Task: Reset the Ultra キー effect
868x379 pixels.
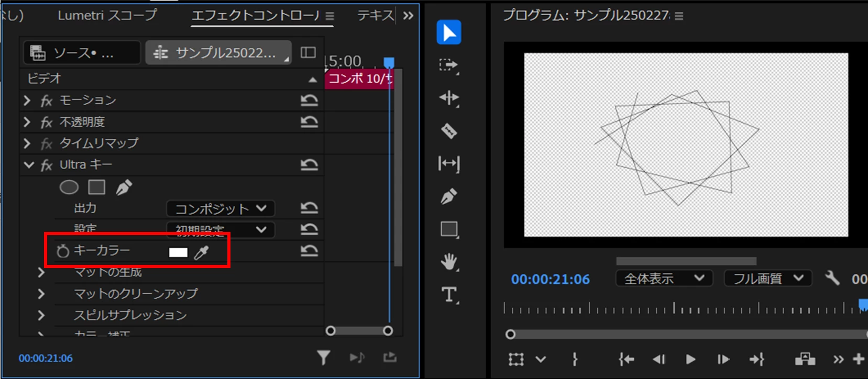Action: click(309, 165)
